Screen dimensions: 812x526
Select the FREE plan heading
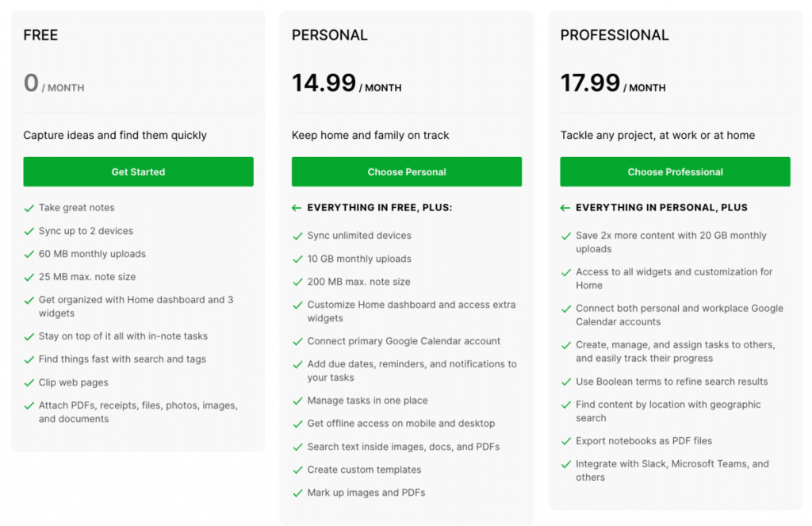(x=40, y=35)
